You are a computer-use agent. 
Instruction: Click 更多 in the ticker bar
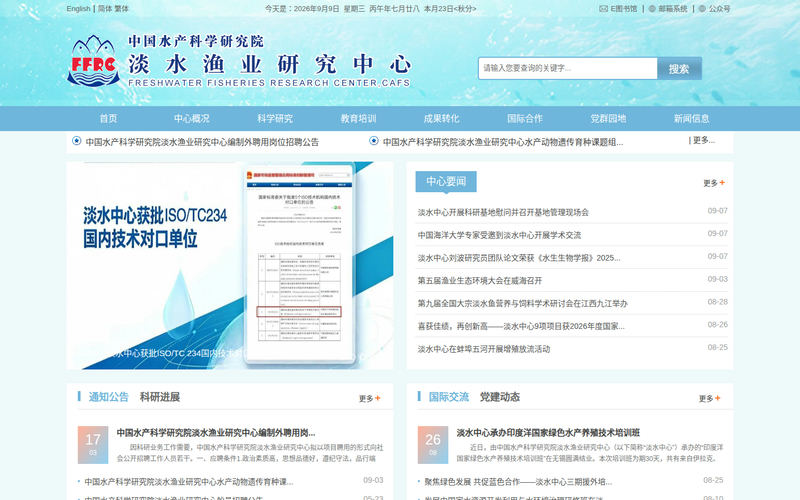coord(704,140)
